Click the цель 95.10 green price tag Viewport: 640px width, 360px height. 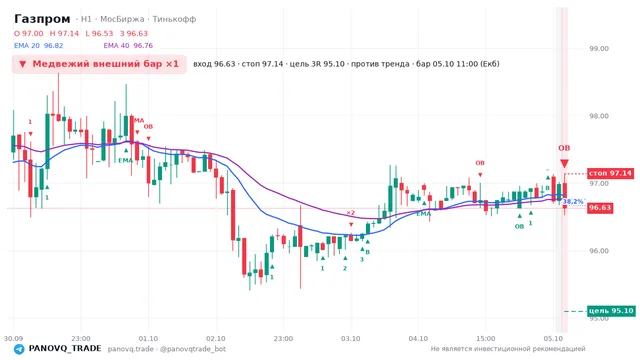point(611,311)
